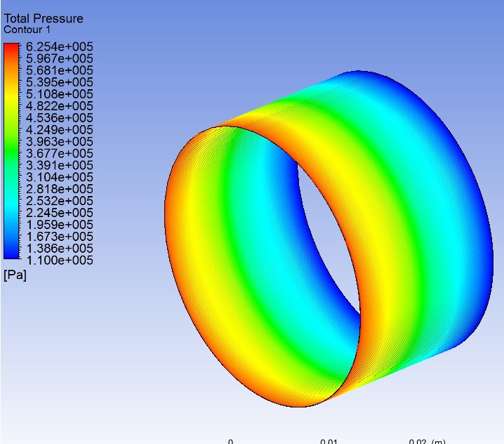Select legend value 4.536e+005
This screenshot has width=504, height=444.
[x=60, y=118]
